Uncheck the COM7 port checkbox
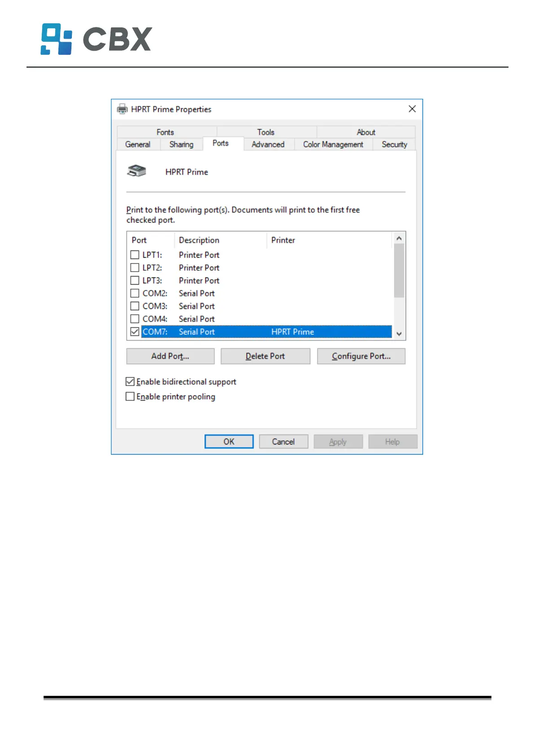Screen dimensions: 535x756 pyautogui.click(x=135, y=332)
